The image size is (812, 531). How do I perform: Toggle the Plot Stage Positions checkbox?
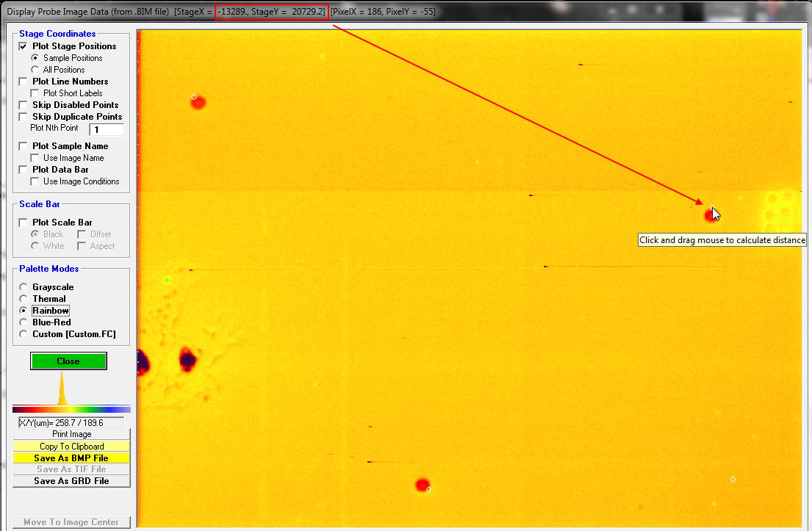pyautogui.click(x=24, y=46)
